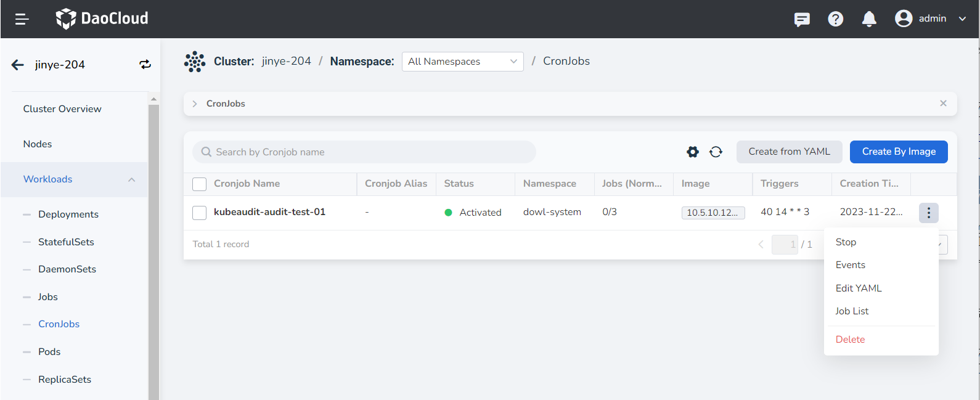The image size is (980, 400).
Task: Go back using arrow beside jinye-204
Action: tap(18, 65)
